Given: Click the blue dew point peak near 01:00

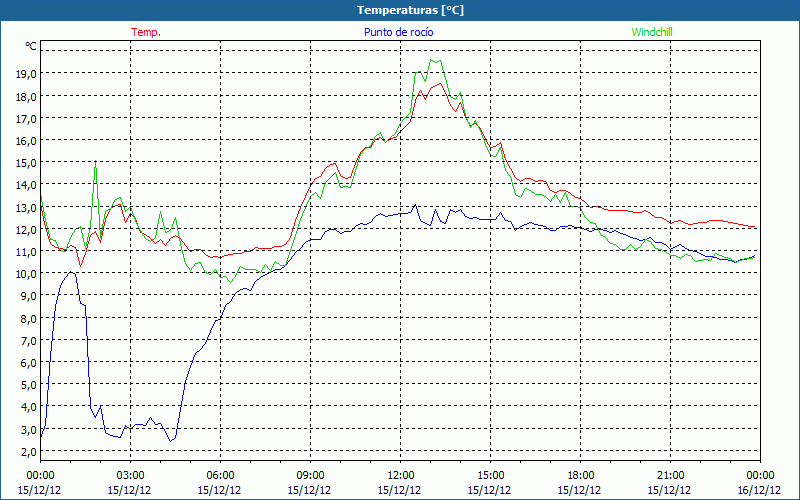Looking at the screenshot, I should [x=71, y=272].
